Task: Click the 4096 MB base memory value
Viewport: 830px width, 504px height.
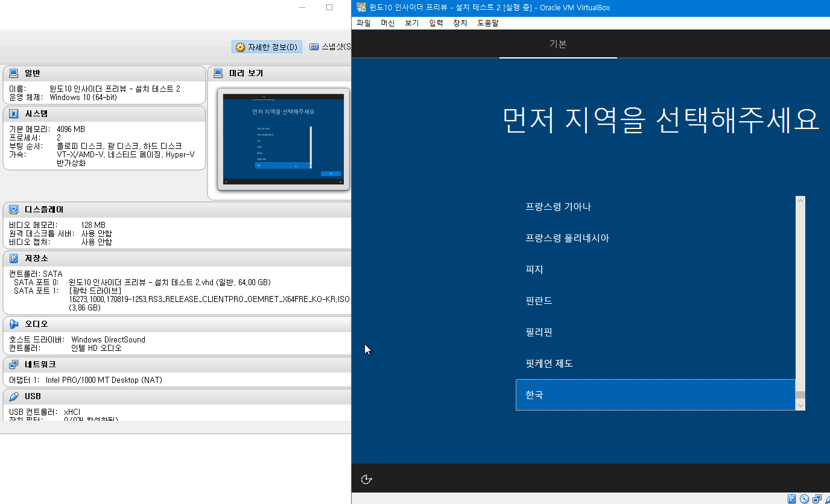Action: [71, 130]
